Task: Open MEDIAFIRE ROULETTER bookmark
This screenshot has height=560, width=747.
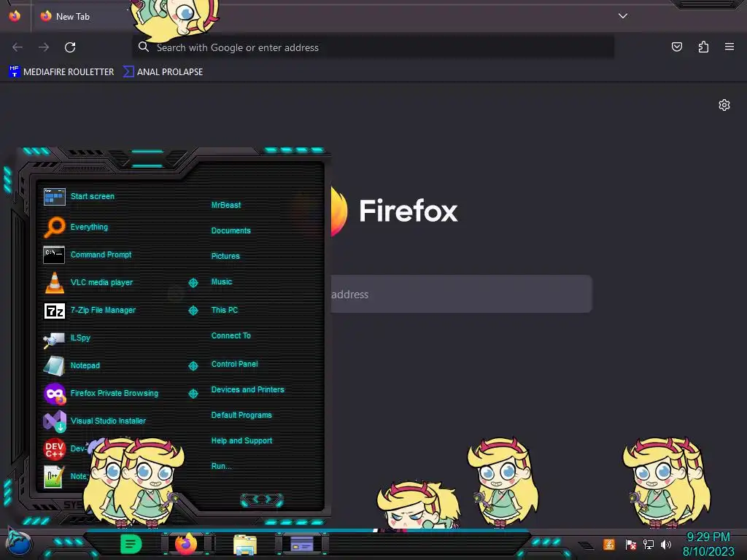Action: pos(61,72)
